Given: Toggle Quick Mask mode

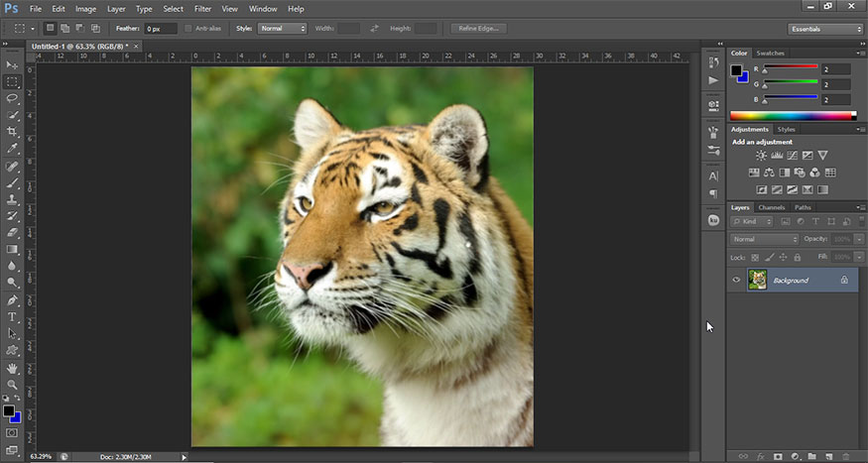Looking at the screenshot, I should click(12, 433).
